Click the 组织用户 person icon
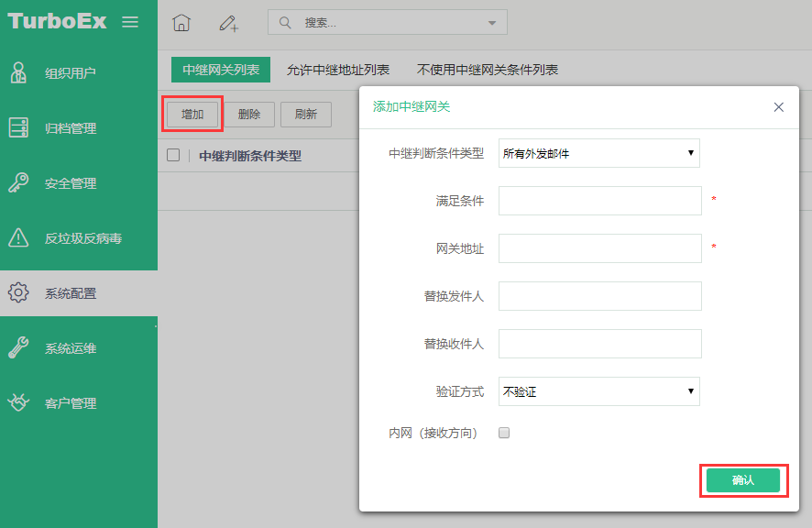The height and width of the screenshot is (528, 812). click(18, 72)
